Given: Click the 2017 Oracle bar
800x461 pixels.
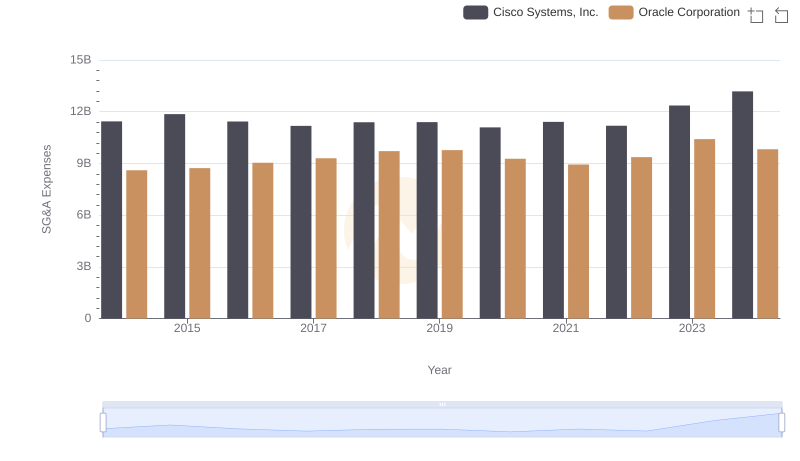Looking at the screenshot, I should pyautogui.click(x=326, y=238).
